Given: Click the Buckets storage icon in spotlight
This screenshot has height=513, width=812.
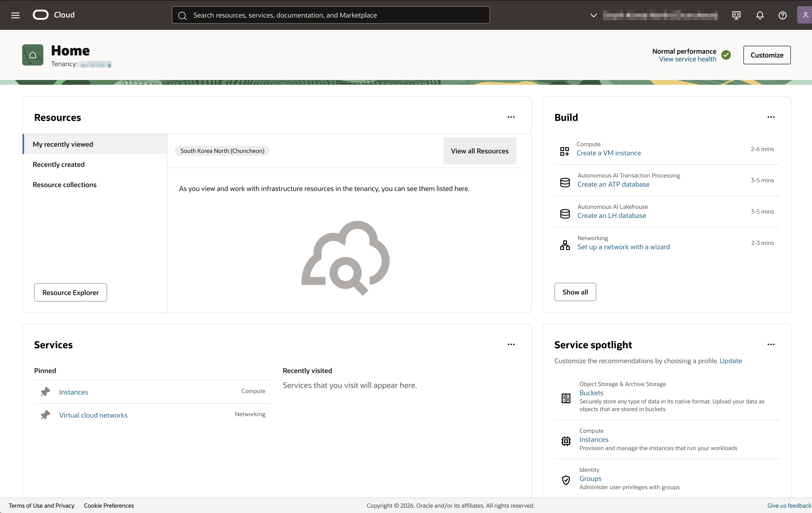Looking at the screenshot, I should tap(566, 398).
